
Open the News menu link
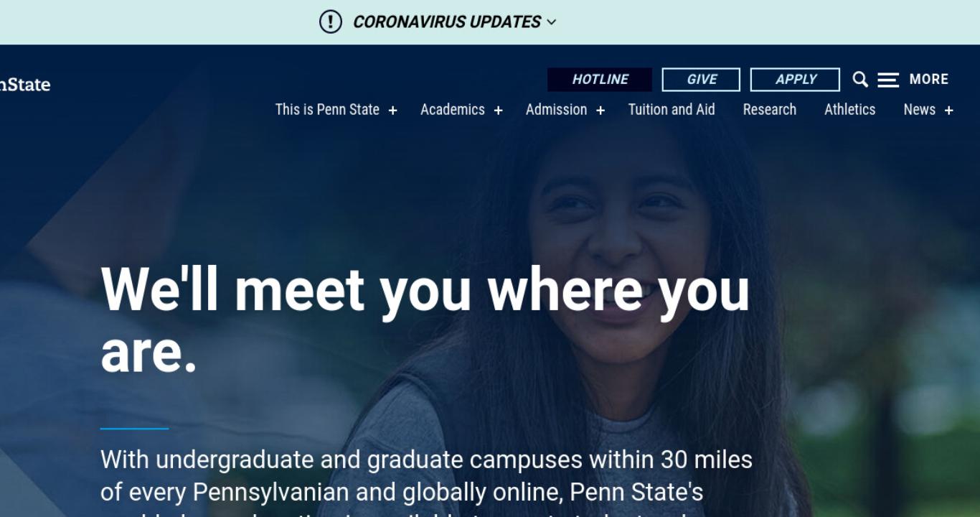click(920, 110)
